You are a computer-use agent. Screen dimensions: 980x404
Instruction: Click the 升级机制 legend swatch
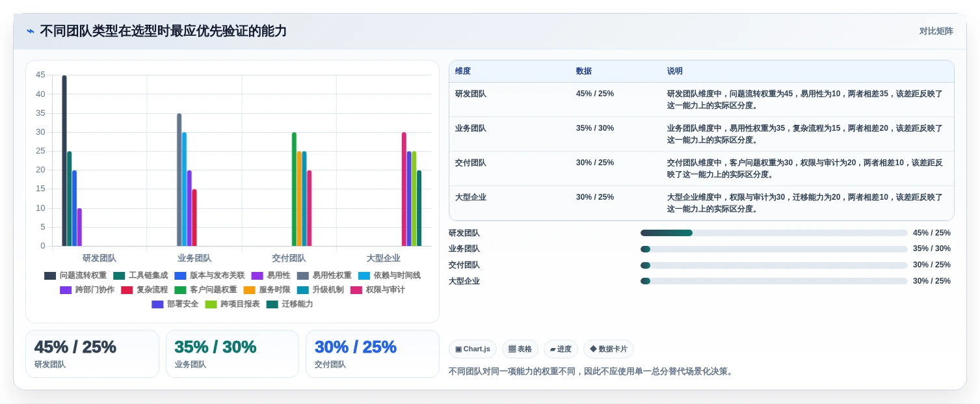pos(302,290)
